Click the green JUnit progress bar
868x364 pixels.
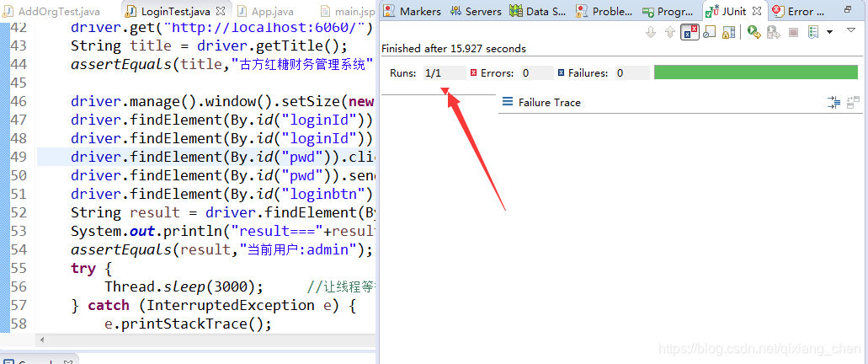coord(756,72)
